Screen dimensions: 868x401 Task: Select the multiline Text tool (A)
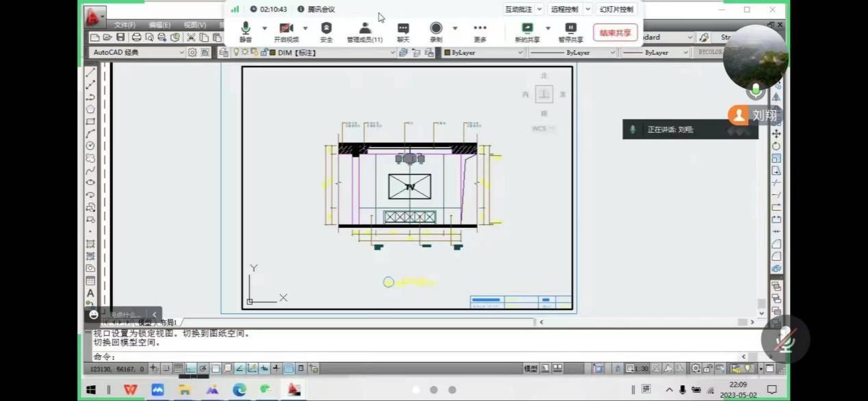pos(90,293)
